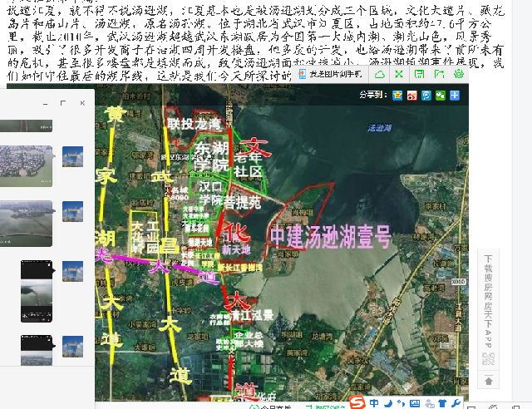Toggle the Sogou punctuation mode icon
The image size is (532, 409).
[401, 403]
